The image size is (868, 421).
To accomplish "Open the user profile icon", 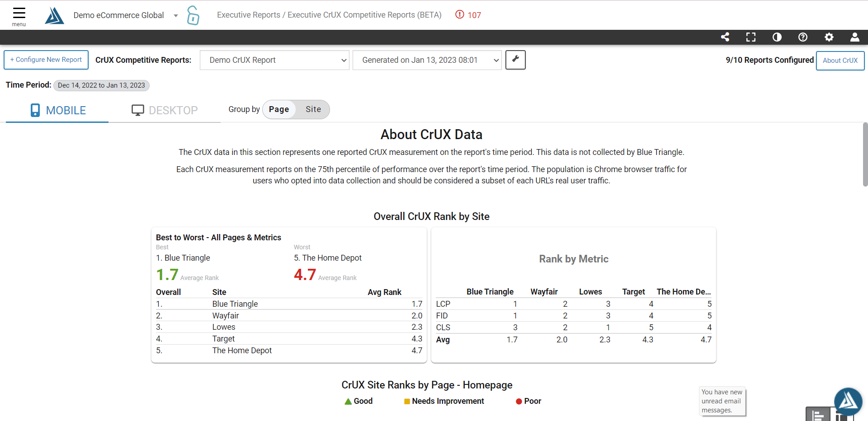I will point(855,37).
